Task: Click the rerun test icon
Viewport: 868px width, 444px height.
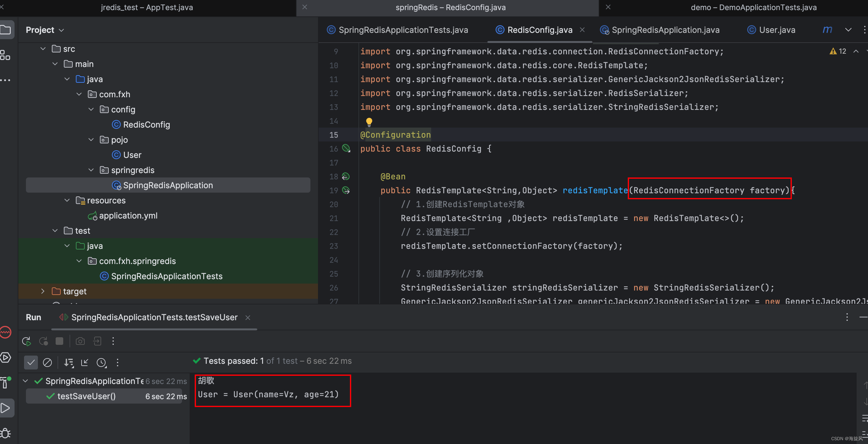Action: 27,341
